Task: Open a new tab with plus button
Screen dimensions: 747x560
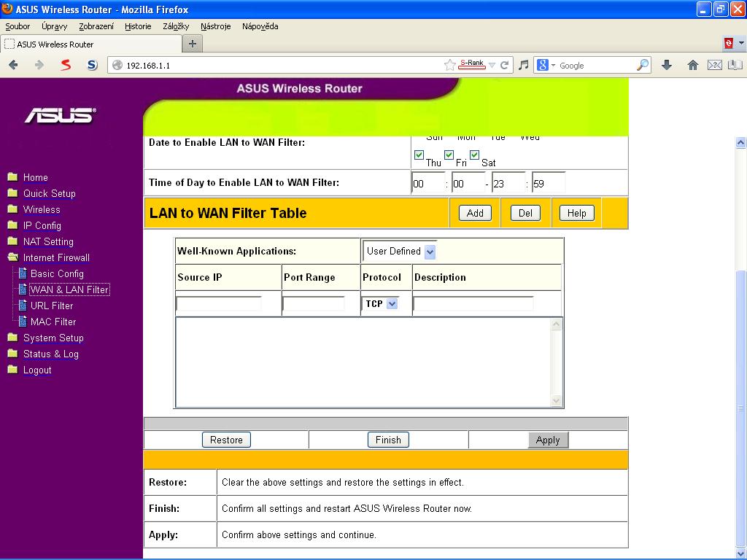Action: (193, 44)
